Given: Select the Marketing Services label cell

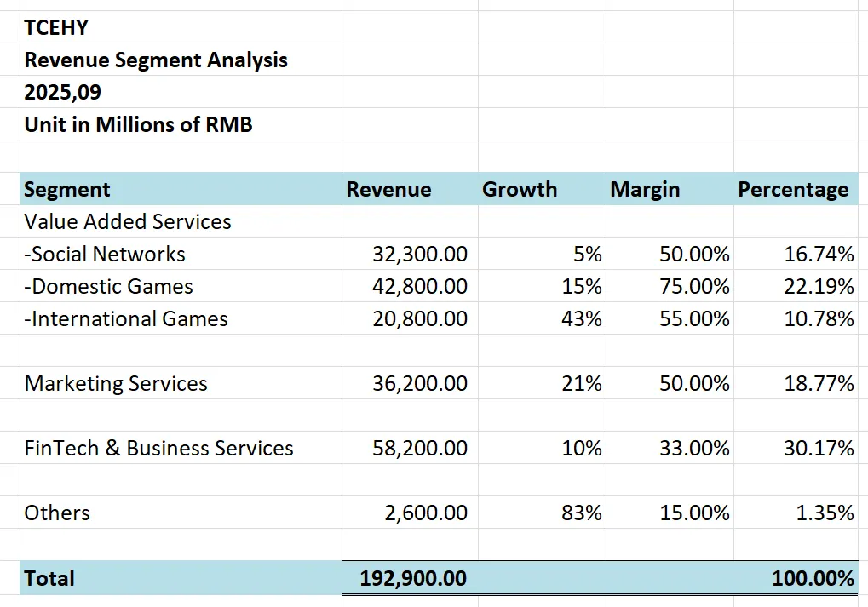Looking at the screenshot, I should (x=116, y=383).
